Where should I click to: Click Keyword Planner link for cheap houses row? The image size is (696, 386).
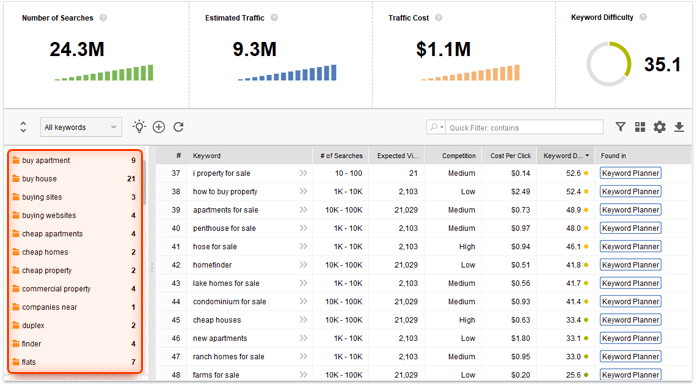point(630,320)
